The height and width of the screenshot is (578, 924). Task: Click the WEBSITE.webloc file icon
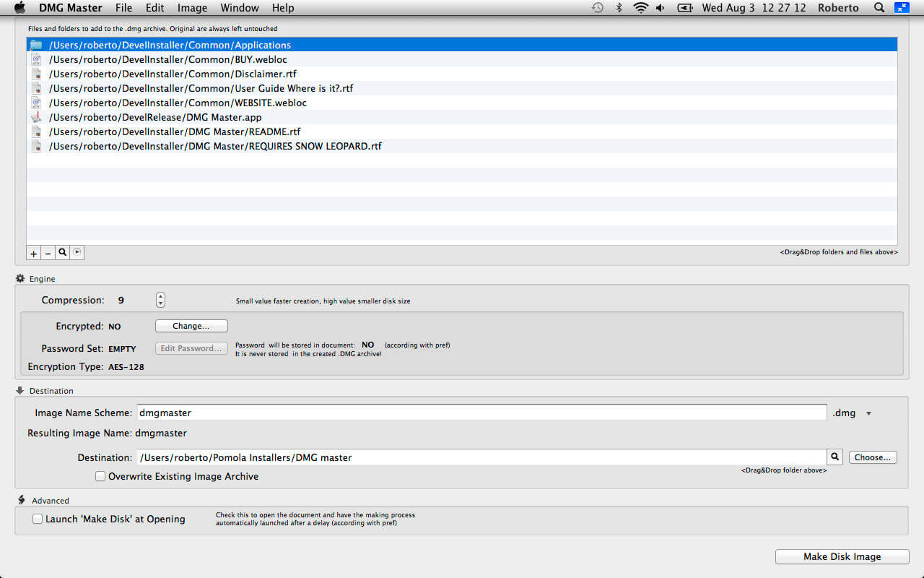point(36,103)
